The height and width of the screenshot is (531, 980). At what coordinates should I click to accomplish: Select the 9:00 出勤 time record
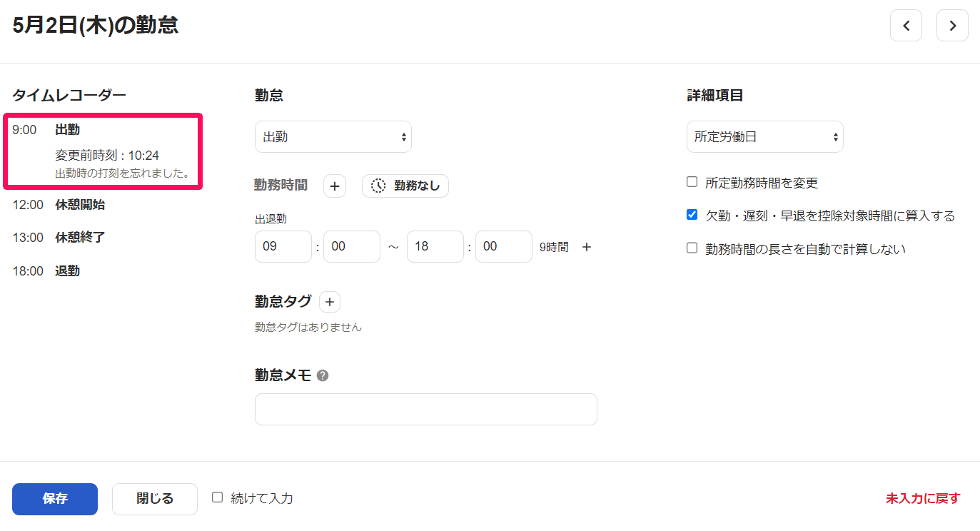pos(103,151)
